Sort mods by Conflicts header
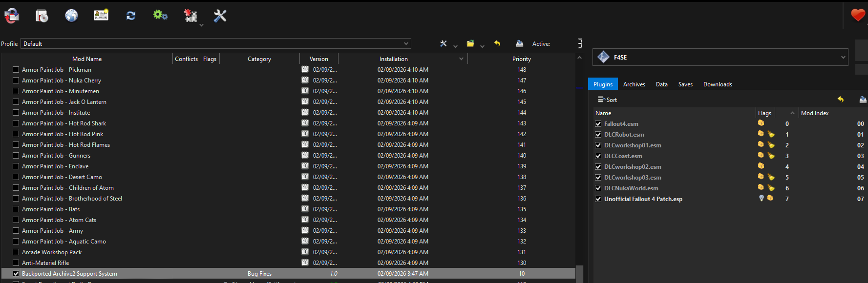This screenshot has width=868, height=283. pos(187,59)
